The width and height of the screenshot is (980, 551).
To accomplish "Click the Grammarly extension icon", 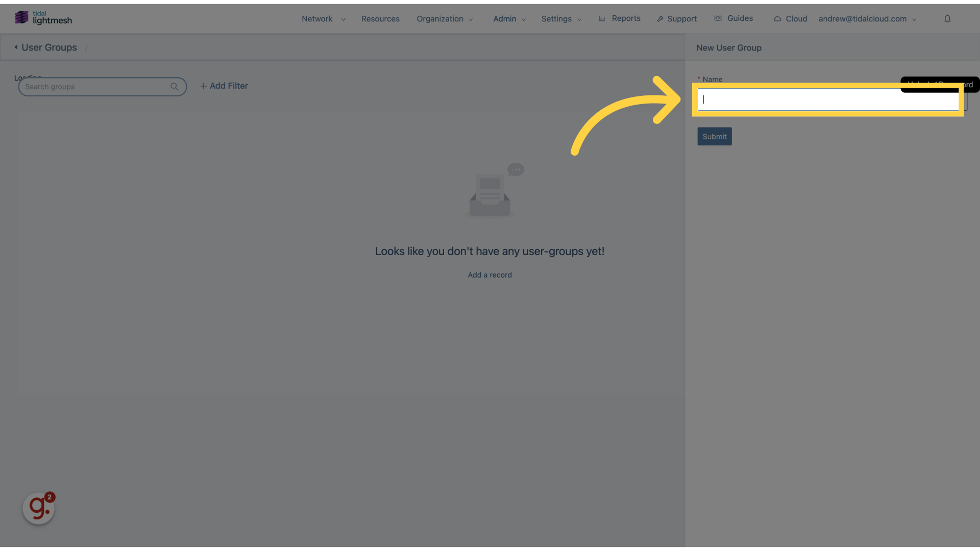I will click(38, 508).
